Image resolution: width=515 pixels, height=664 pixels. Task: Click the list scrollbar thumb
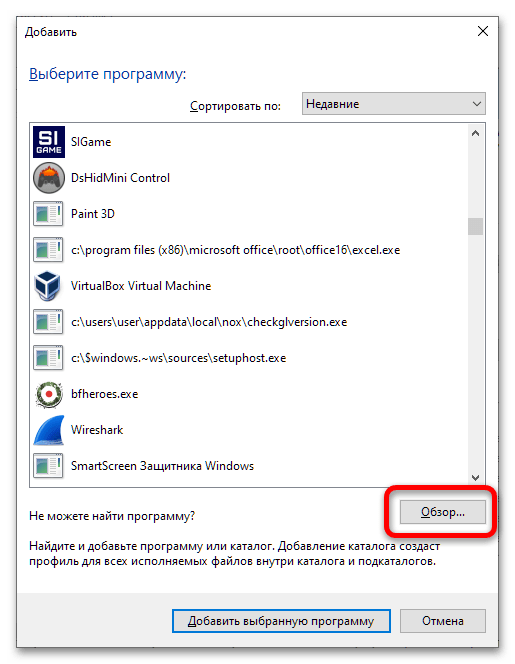pos(476,226)
